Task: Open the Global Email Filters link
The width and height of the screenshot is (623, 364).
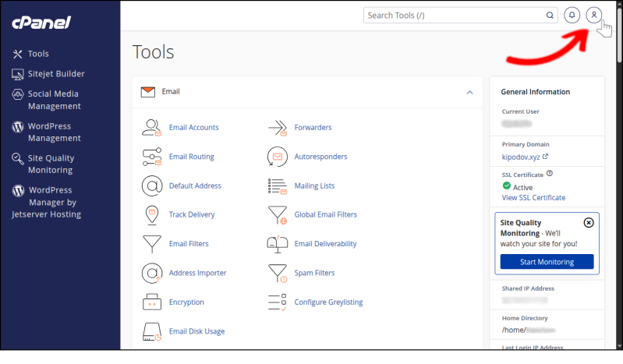Action: click(x=325, y=214)
